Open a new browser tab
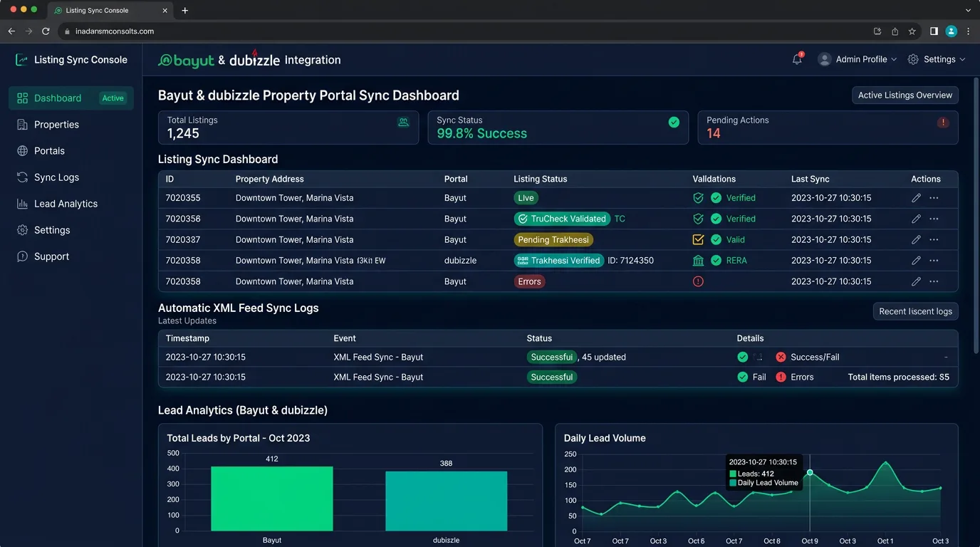The width and height of the screenshot is (980, 547). coord(185,11)
